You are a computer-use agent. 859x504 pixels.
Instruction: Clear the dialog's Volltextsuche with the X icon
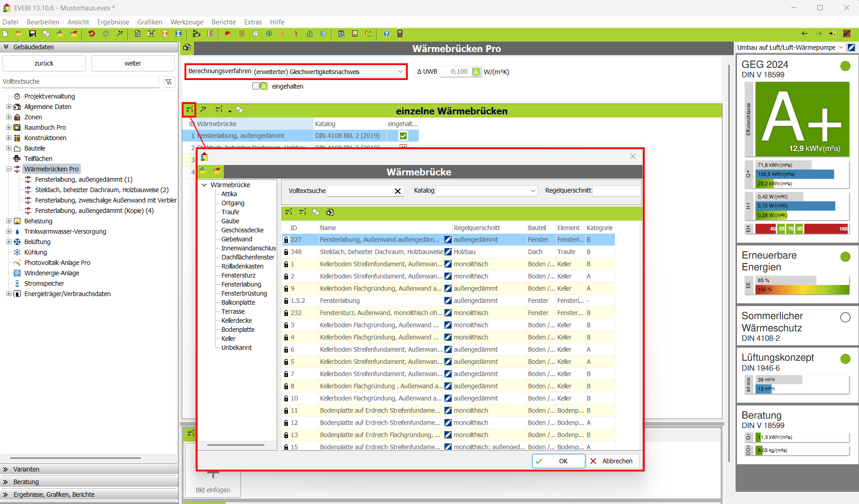coord(397,191)
